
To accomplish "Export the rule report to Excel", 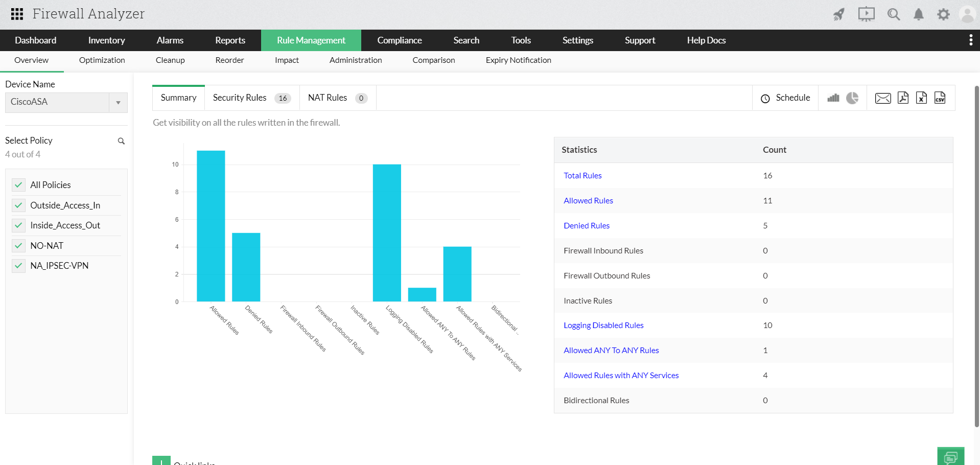I will coord(921,98).
